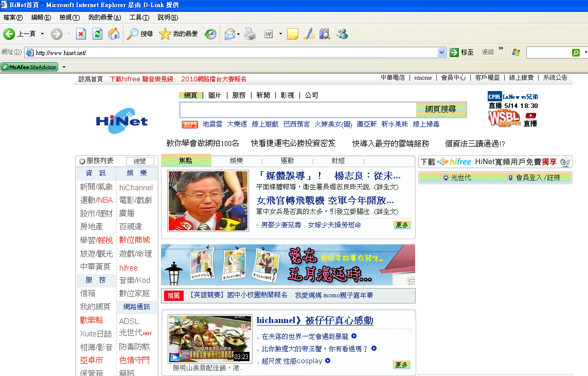Click the WSBL live broadcast logo

pyautogui.click(x=504, y=119)
